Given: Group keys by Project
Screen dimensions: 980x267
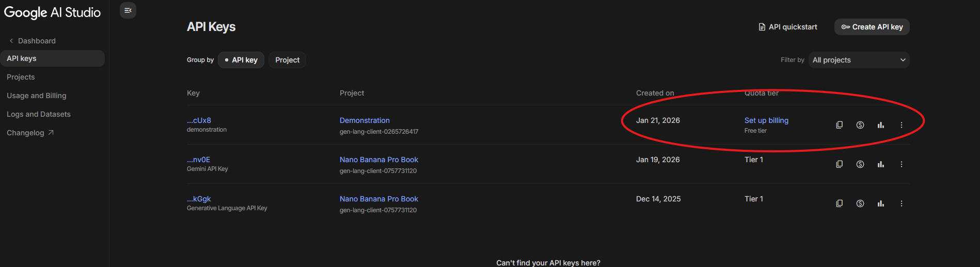Looking at the screenshot, I should pyautogui.click(x=287, y=60).
